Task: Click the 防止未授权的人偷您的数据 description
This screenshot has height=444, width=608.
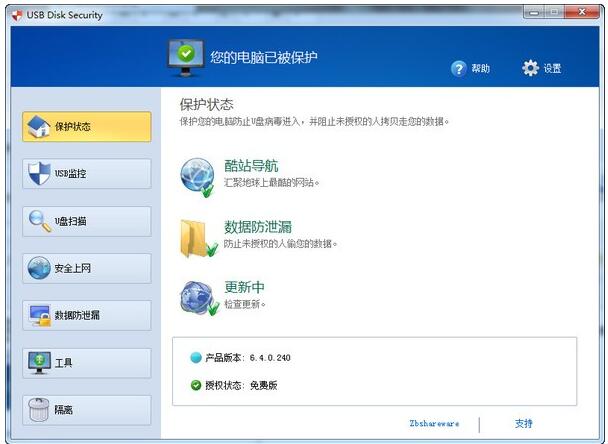Action: tap(280, 244)
